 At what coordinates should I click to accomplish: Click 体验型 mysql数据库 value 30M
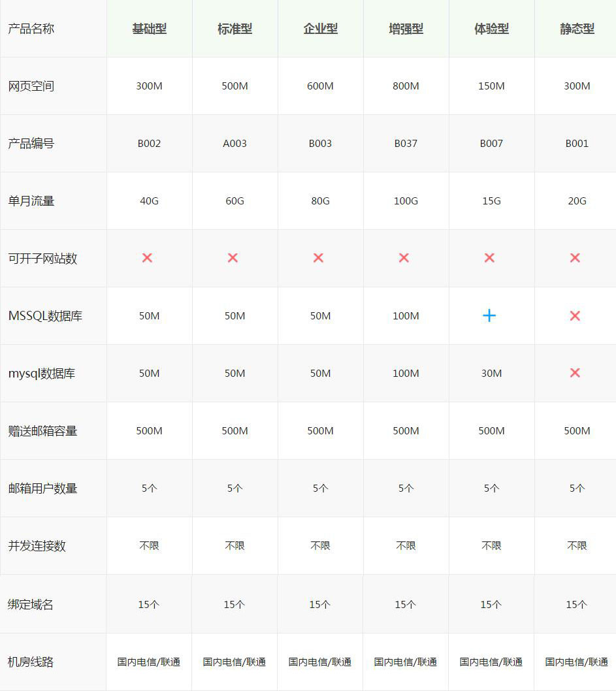pos(491,374)
